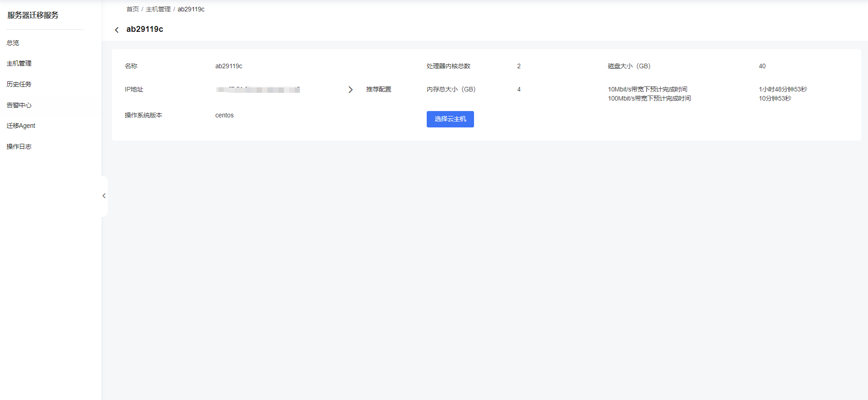The width and height of the screenshot is (868, 400).
Task: Click the blurred IP地址 value
Action: coord(257,90)
